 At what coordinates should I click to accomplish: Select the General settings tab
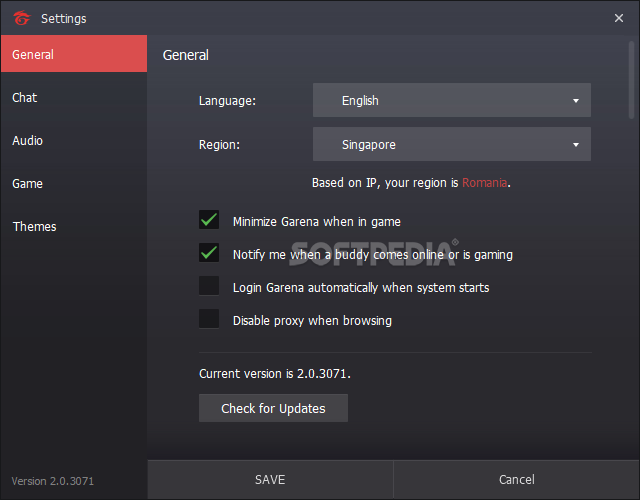[x=74, y=54]
